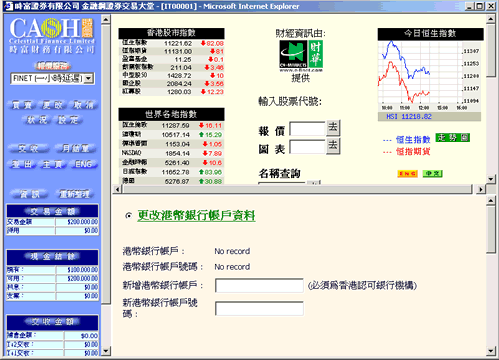The width and height of the screenshot is (499, 360).
Task: Click the 報價 stock code input field
Action: [307, 129]
